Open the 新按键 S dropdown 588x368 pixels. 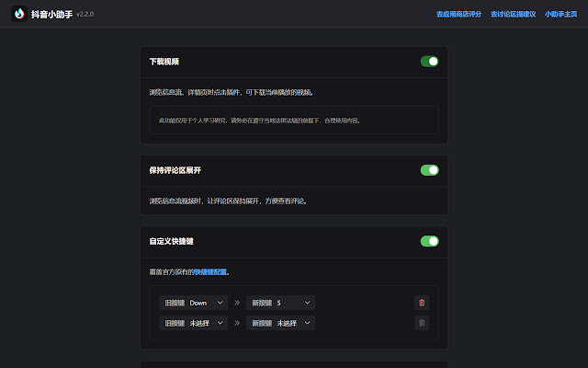point(280,303)
